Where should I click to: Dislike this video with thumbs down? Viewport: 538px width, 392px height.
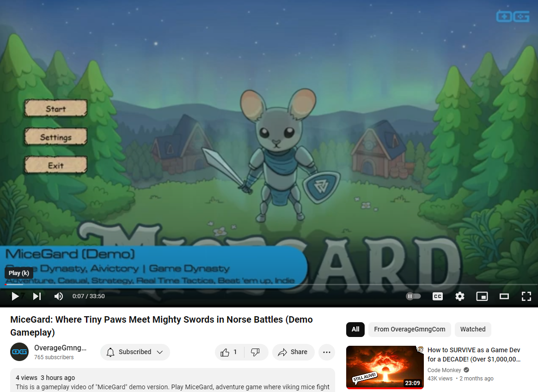[256, 352]
